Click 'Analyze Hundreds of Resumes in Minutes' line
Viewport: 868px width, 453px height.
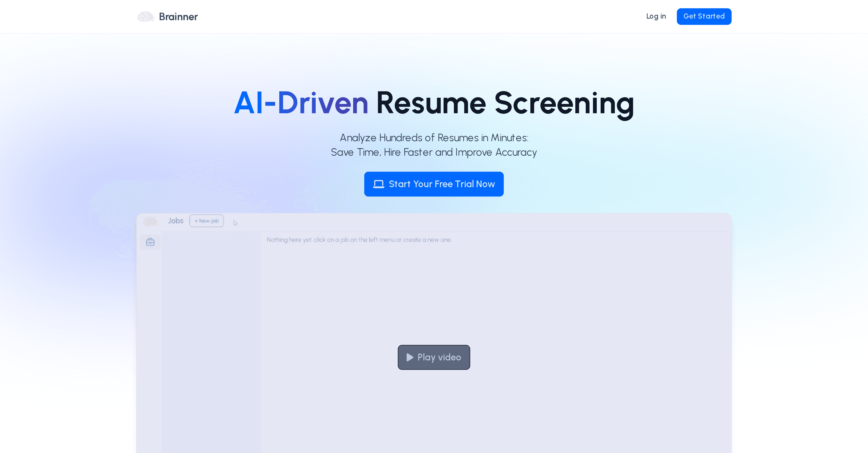[434, 138]
